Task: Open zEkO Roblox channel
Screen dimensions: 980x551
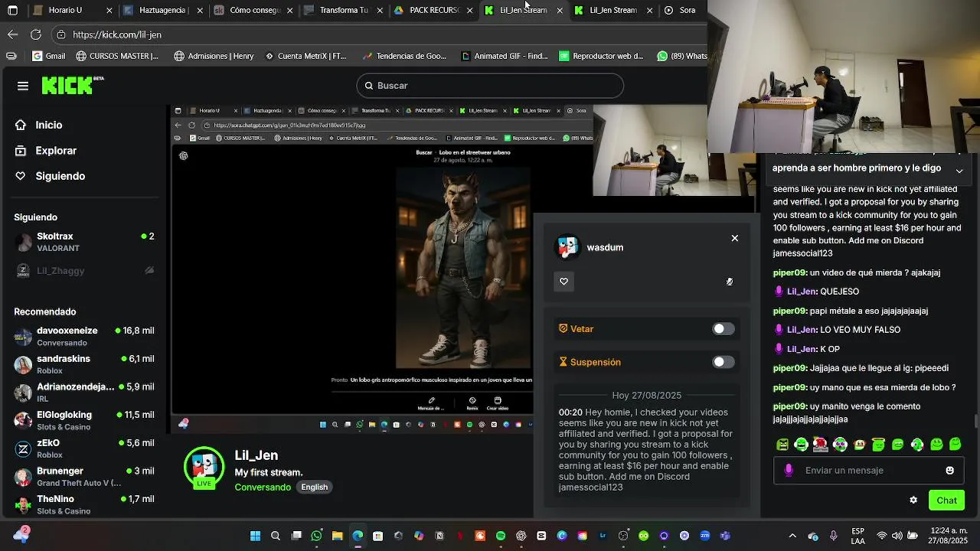Action: [84, 448]
